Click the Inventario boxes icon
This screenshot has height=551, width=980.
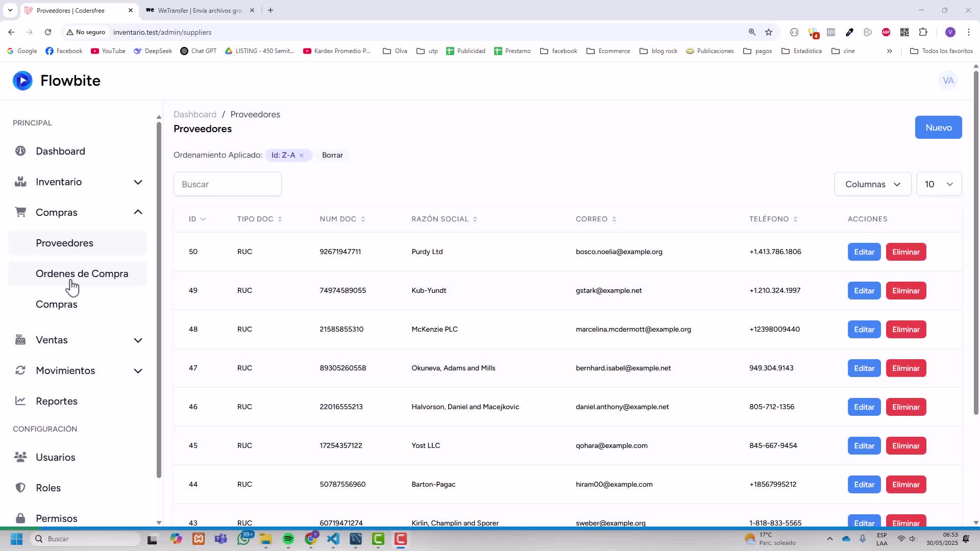(x=20, y=182)
